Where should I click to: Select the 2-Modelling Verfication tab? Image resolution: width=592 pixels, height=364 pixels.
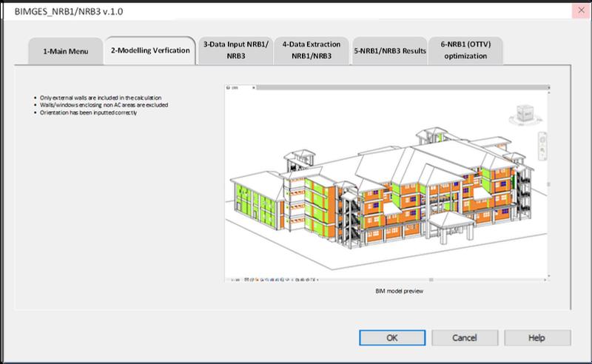(x=150, y=50)
